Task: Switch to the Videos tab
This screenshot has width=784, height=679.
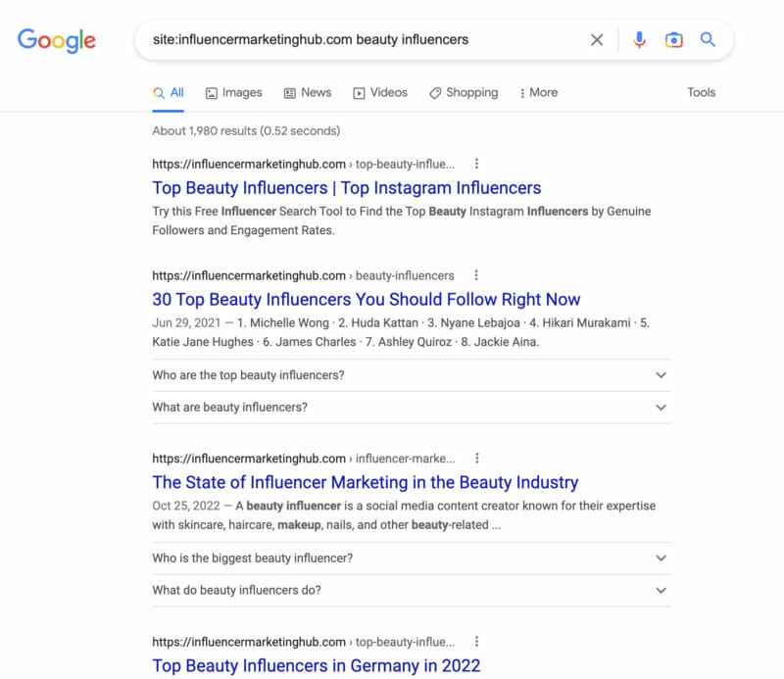Action: (x=380, y=92)
